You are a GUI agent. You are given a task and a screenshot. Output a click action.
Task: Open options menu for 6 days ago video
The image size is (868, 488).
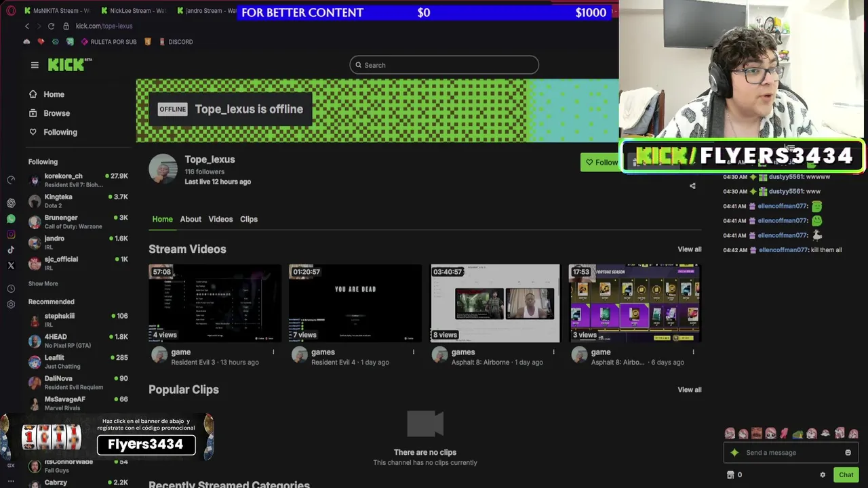coord(693,352)
